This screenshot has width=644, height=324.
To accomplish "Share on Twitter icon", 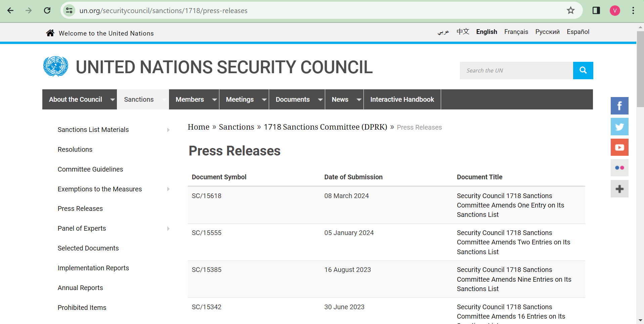I will [x=619, y=127].
